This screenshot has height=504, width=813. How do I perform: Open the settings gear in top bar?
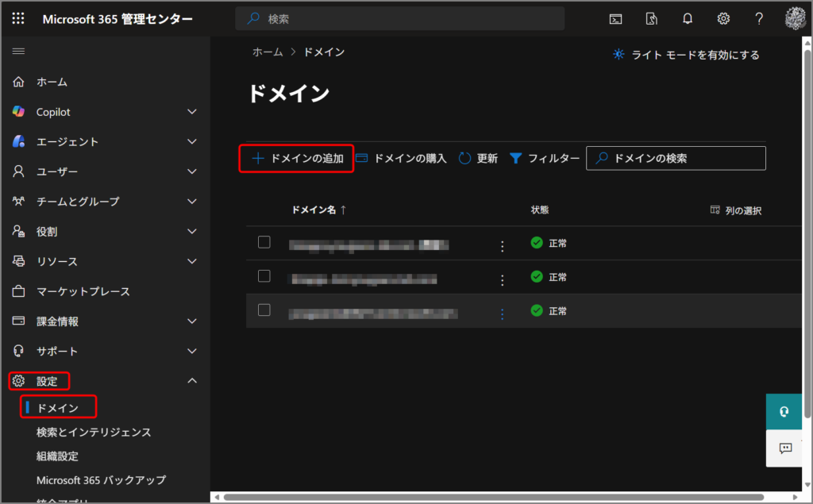coord(723,18)
